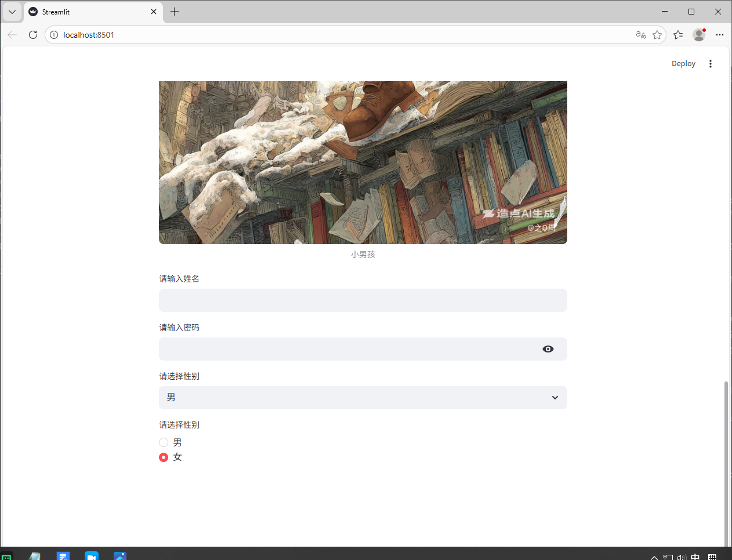The height and width of the screenshot is (560, 732).
Task: Minimize the browser window
Action: 665,12
